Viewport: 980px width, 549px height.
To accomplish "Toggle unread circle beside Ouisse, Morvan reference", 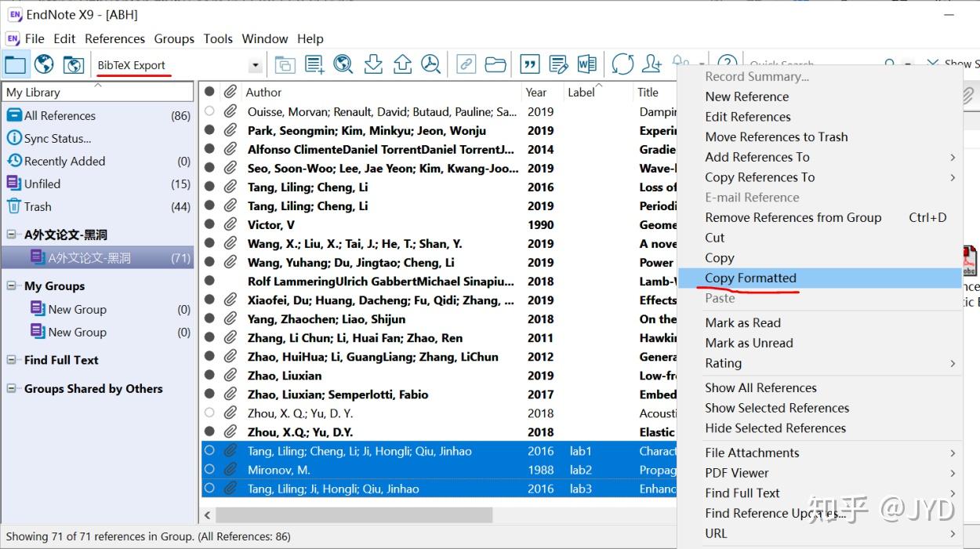I will click(210, 111).
